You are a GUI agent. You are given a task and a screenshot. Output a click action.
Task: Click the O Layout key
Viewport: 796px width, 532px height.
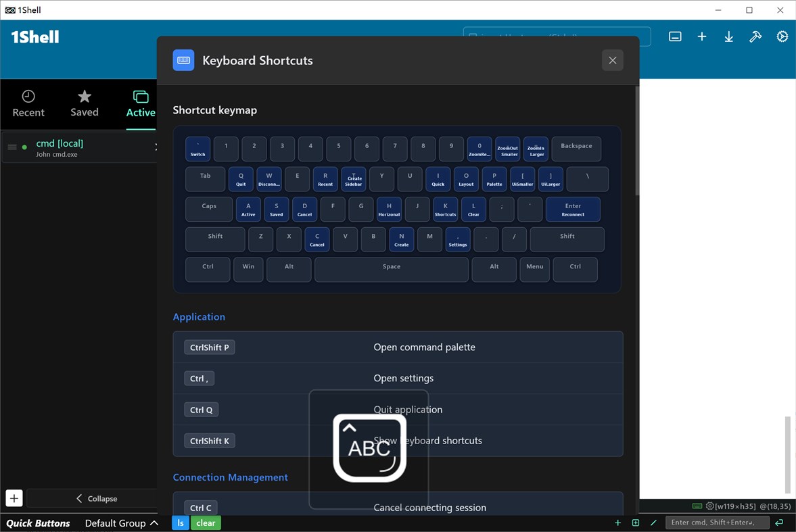466,179
